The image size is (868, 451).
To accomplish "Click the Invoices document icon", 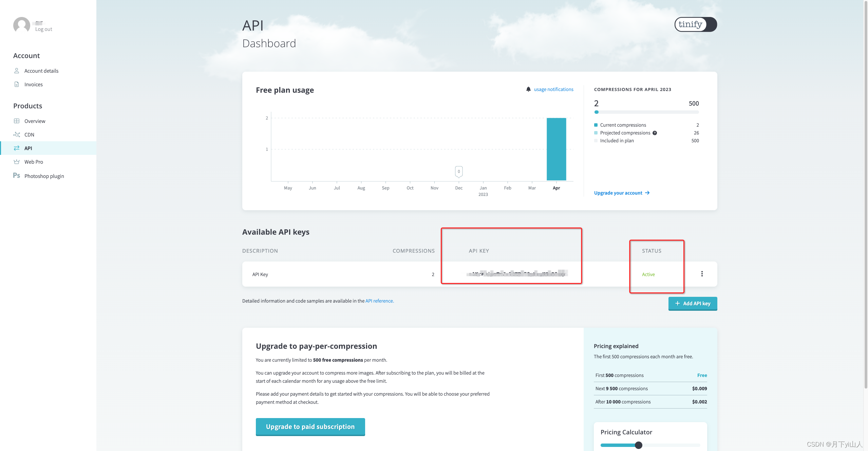I will click(17, 84).
